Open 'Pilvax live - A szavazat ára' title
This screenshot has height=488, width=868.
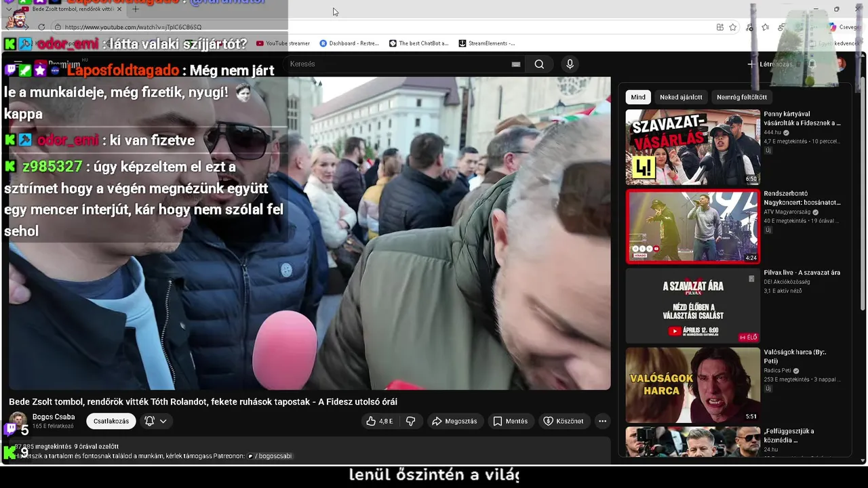802,272
